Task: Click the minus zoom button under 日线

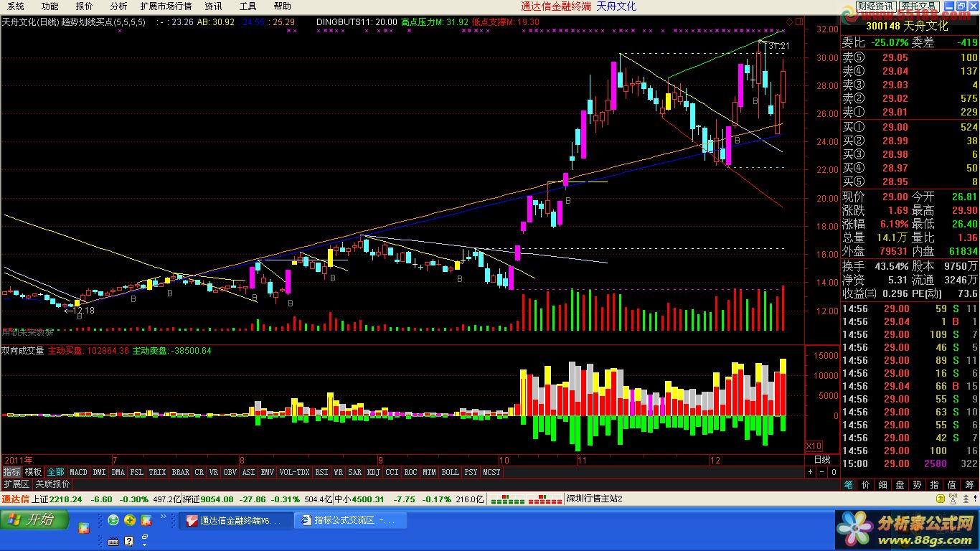Action: [821, 472]
